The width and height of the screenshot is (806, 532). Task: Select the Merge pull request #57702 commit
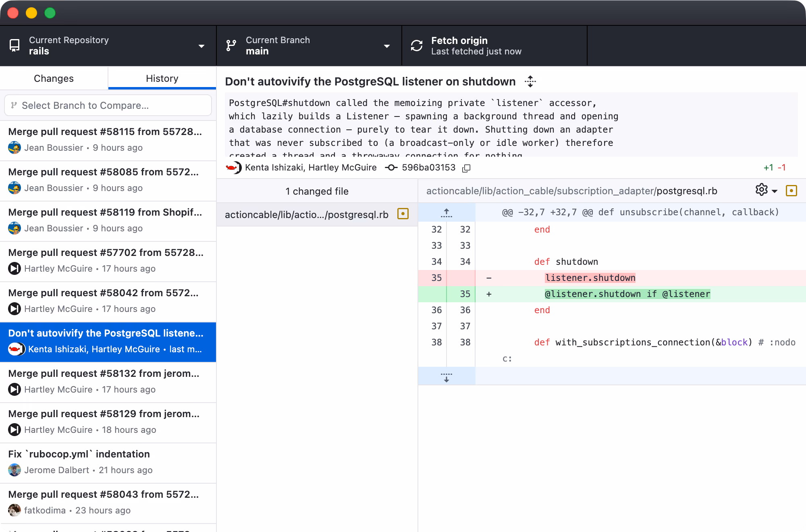[x=108, y=261]
